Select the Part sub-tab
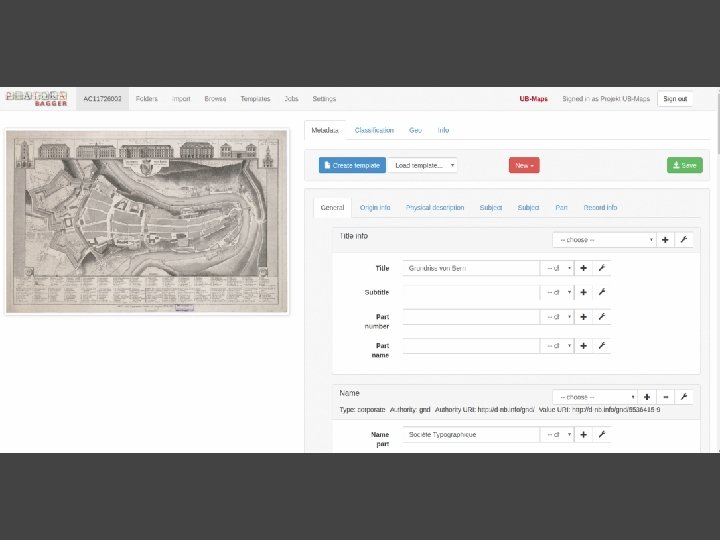 [561, 208]
